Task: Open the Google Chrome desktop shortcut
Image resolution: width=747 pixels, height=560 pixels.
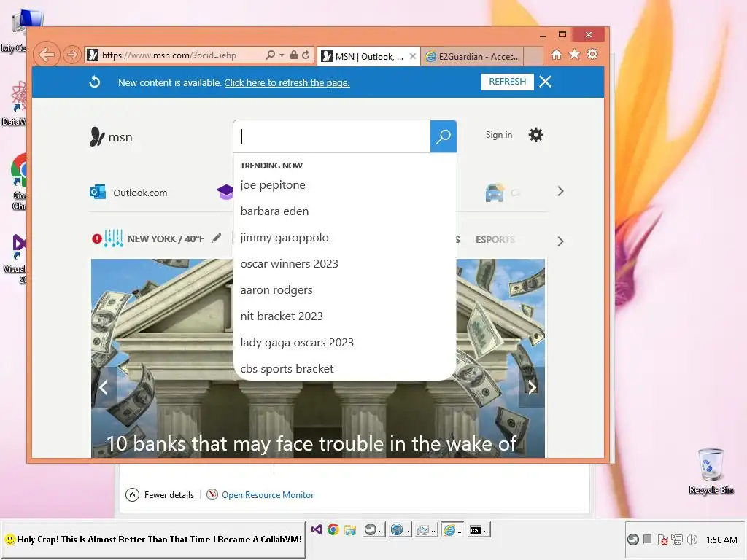Action: point(19,182)
